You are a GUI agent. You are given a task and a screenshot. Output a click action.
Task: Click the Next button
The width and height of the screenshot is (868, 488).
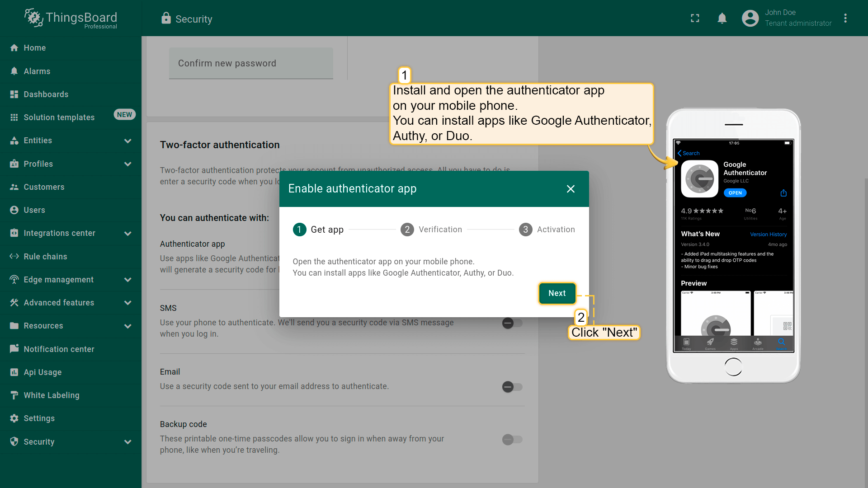coord(557,293)
